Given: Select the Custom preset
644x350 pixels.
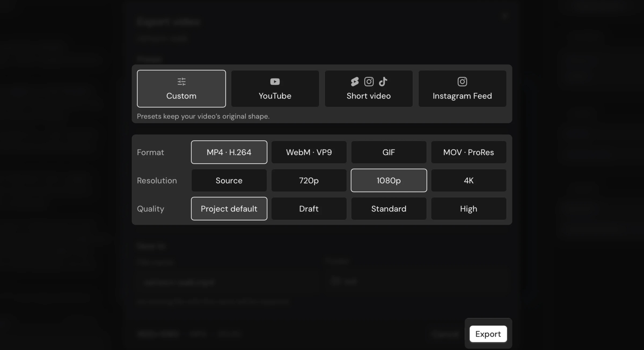Looking at the screenshot, I should (x=181, y=89).
